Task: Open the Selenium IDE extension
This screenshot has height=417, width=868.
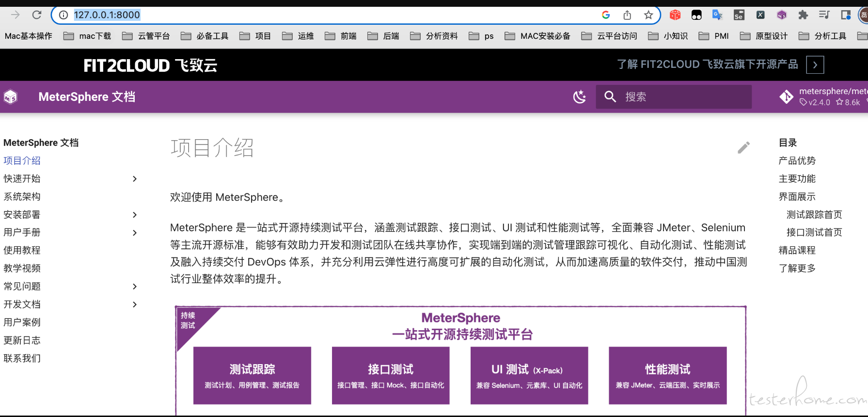Action: pyautogui.click(x=739, y=15)
